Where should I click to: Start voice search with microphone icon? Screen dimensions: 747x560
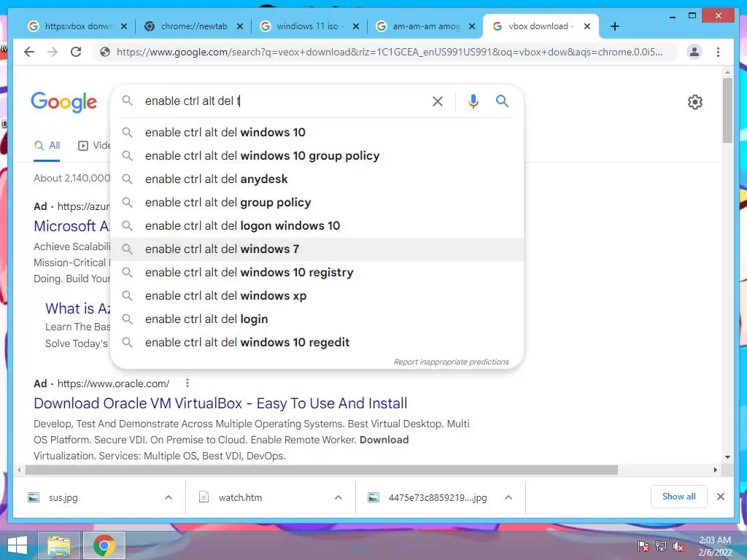tap(473, 101)
